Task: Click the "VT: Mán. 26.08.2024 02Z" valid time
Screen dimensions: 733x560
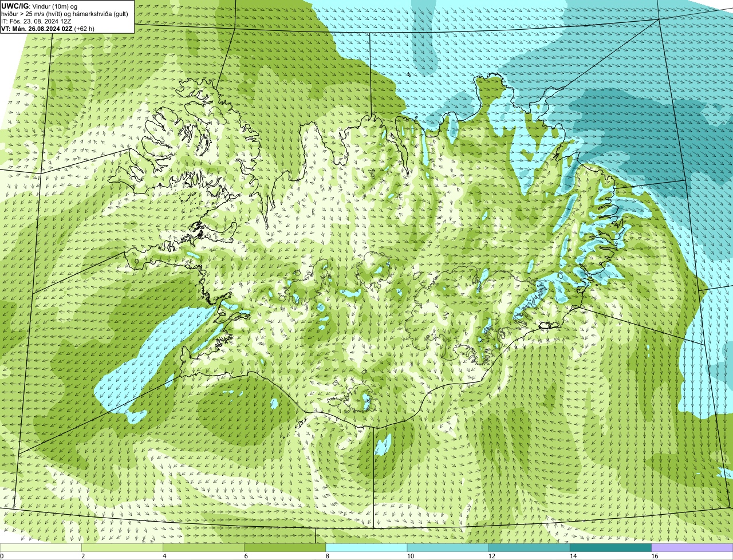Action: (37, 29)
